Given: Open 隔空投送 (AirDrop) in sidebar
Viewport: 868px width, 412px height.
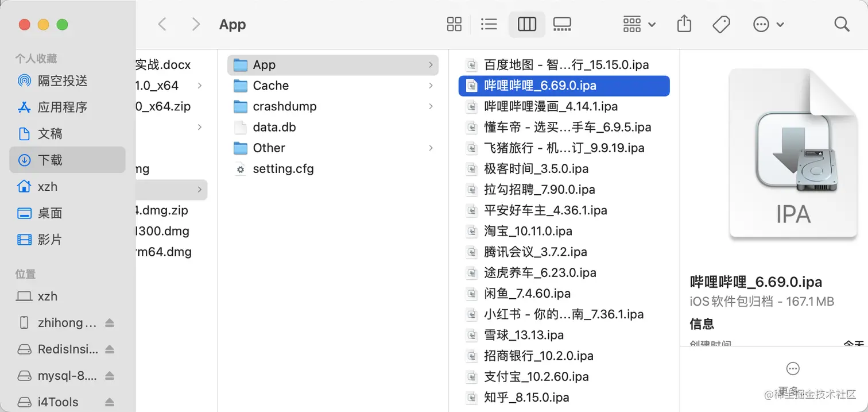Looking at the screenshot, I should [67, 81].
